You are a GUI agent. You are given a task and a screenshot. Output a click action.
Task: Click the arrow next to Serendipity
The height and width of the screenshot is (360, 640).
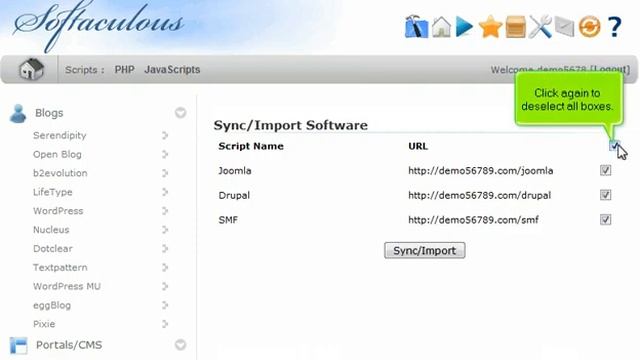(x=165, y=135)
